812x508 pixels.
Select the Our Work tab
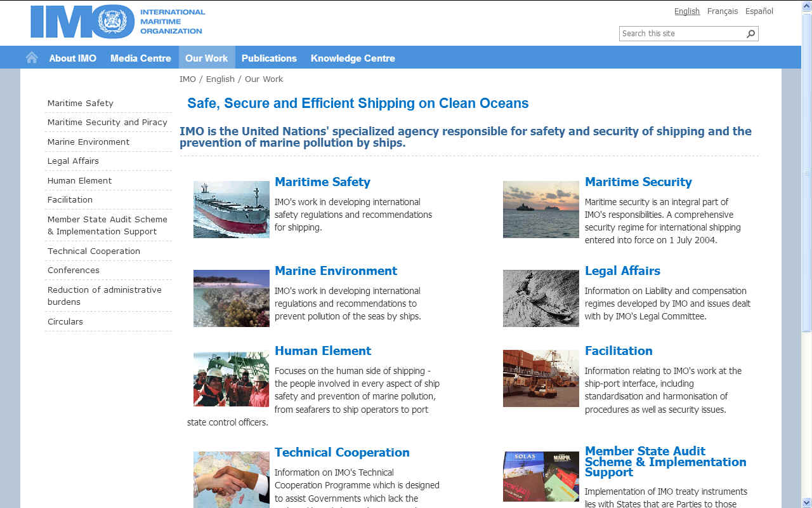tap(207, 58)
